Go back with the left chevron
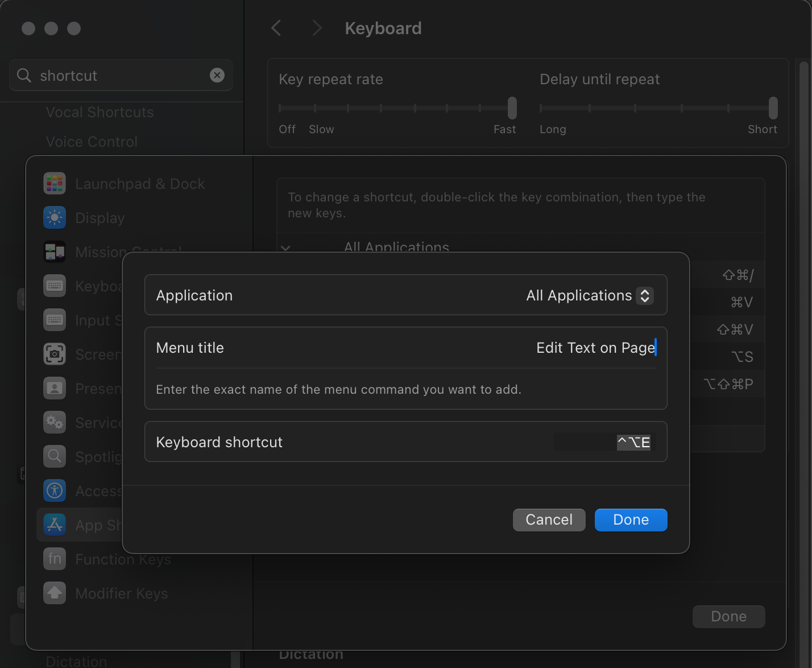Image resolution: width=812 pixels, height=668 pixels. coord(276,28)
